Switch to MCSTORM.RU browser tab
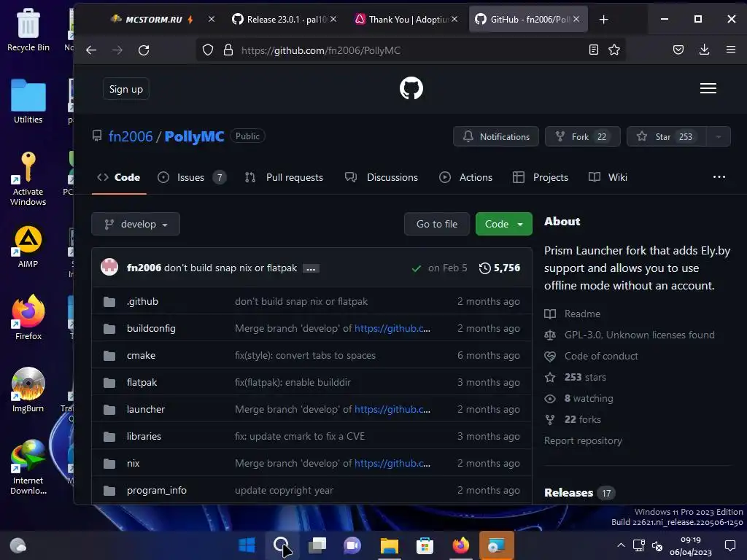The image size is (747, 560). click(153, 20)
